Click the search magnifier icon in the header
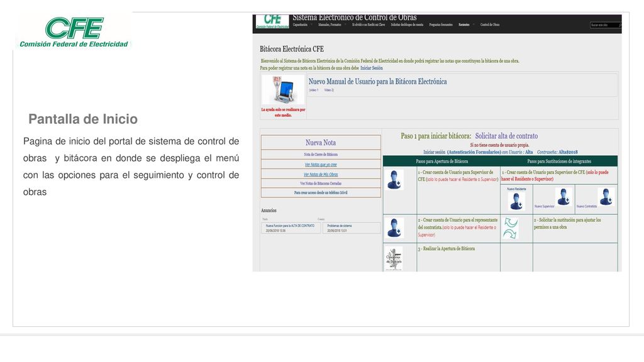The width and height of the screenshot is (644, 362). (619, 25)
